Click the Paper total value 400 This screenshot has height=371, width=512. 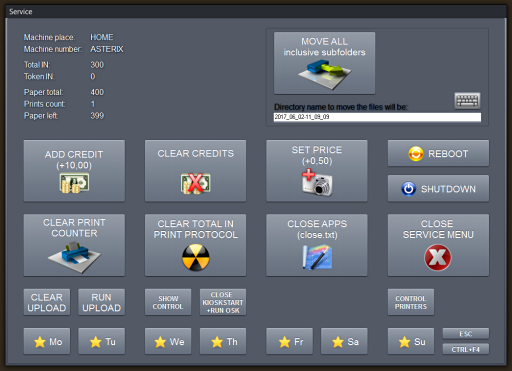pos(97,92)
